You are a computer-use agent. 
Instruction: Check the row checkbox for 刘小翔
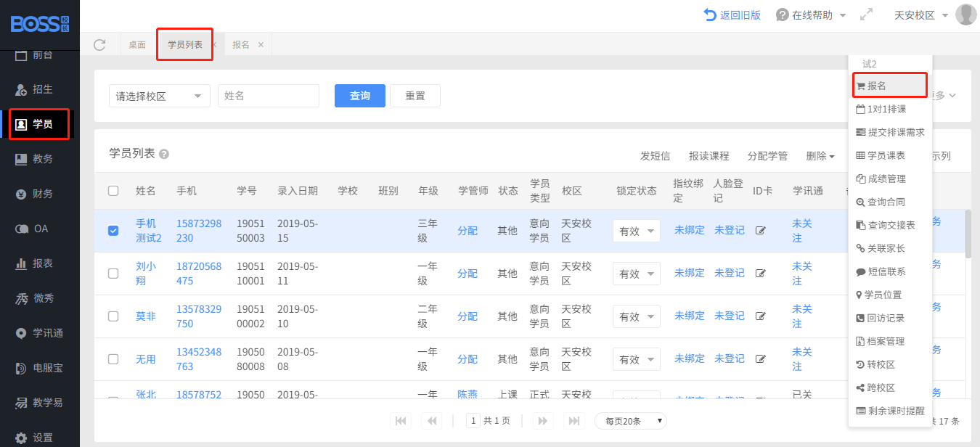click(x=113, y=274)
